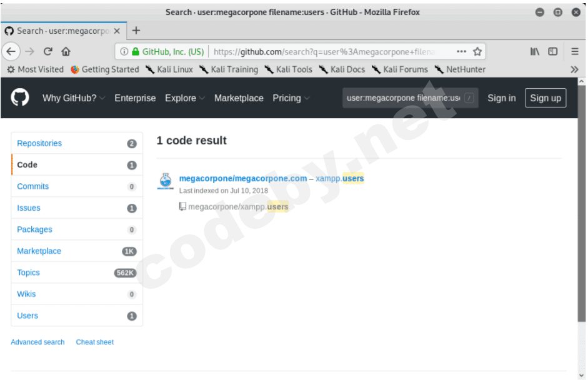Go back with the browser back arrow
The image size is (588, 382).
point(11,51)
